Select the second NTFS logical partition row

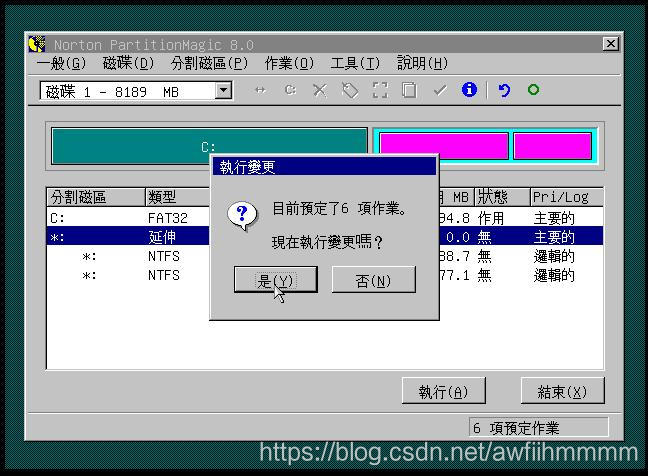click(x=325, y=275)
